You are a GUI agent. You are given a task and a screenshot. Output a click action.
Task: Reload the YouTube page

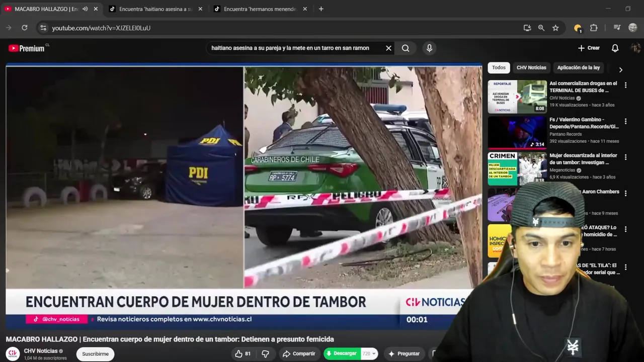click(24, 28)
